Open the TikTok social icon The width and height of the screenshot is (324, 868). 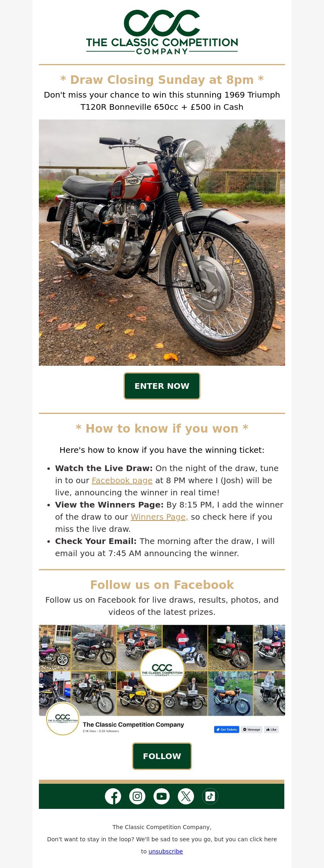pyautogui.click(x=210, y=796)
